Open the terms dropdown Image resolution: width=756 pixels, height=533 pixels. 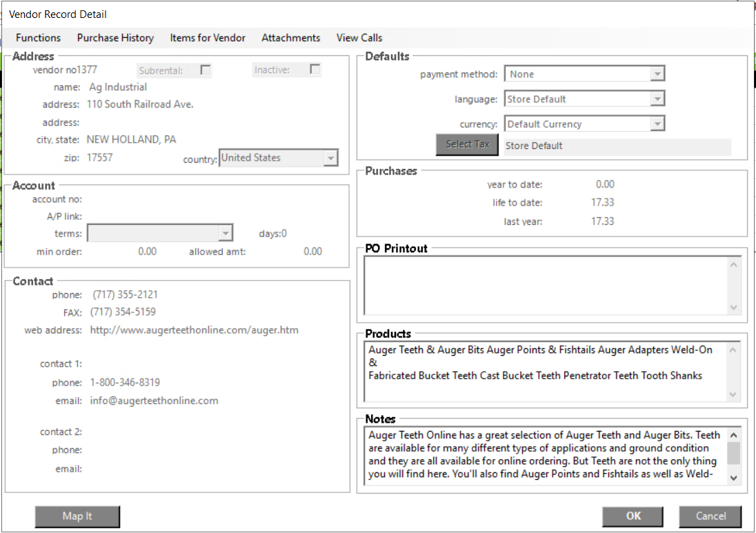pos(226,232)
